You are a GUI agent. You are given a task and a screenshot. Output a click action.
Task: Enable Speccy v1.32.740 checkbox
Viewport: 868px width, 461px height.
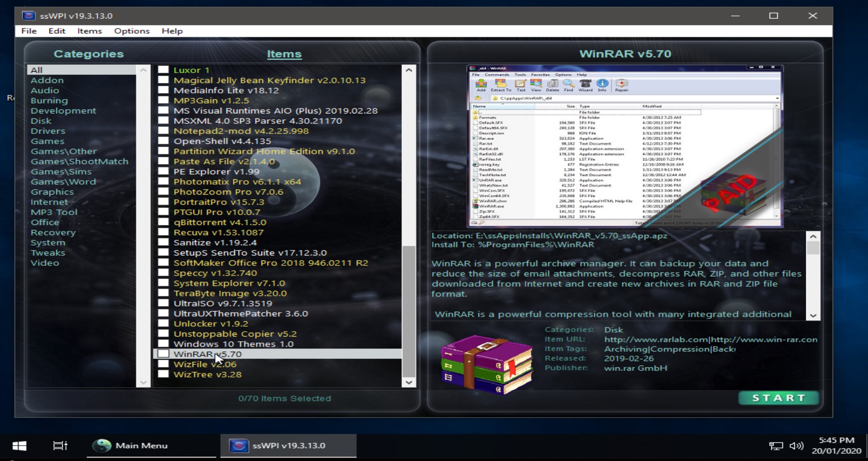(163, 273)
